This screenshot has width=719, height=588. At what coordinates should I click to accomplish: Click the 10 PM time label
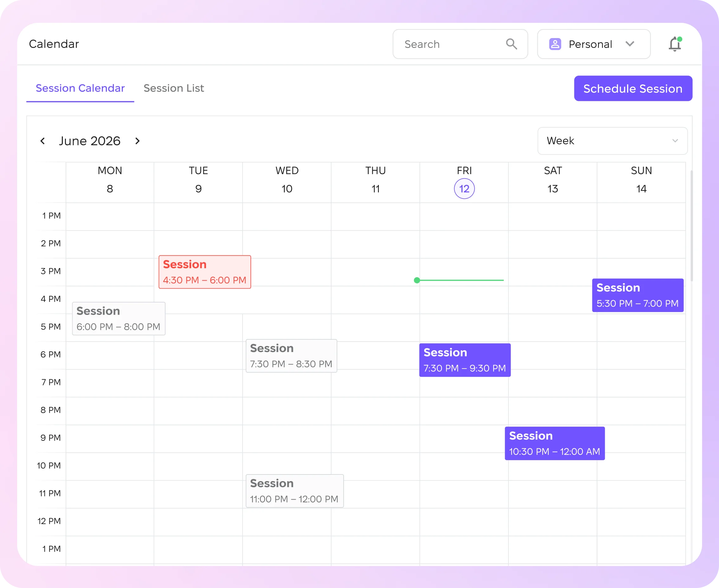(49, 466)
